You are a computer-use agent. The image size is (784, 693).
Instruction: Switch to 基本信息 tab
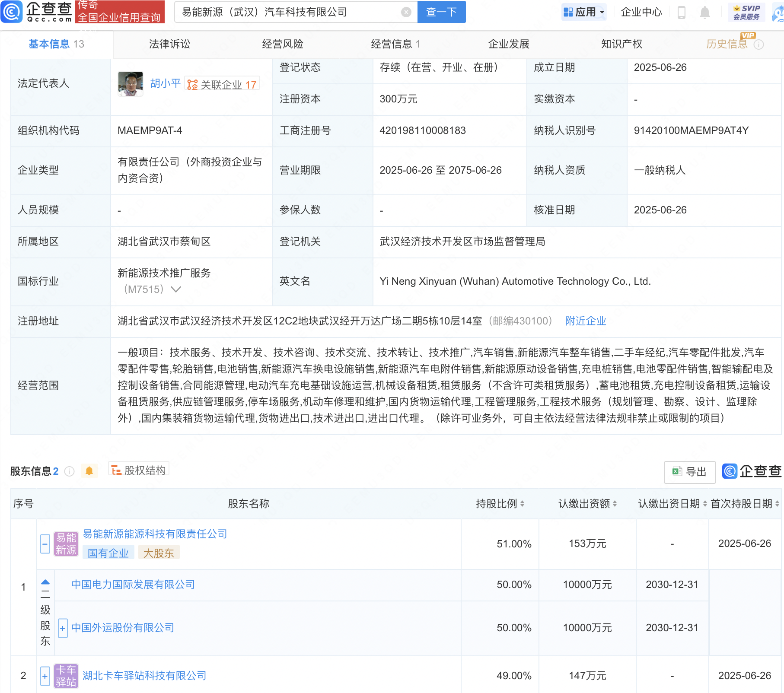56,44
